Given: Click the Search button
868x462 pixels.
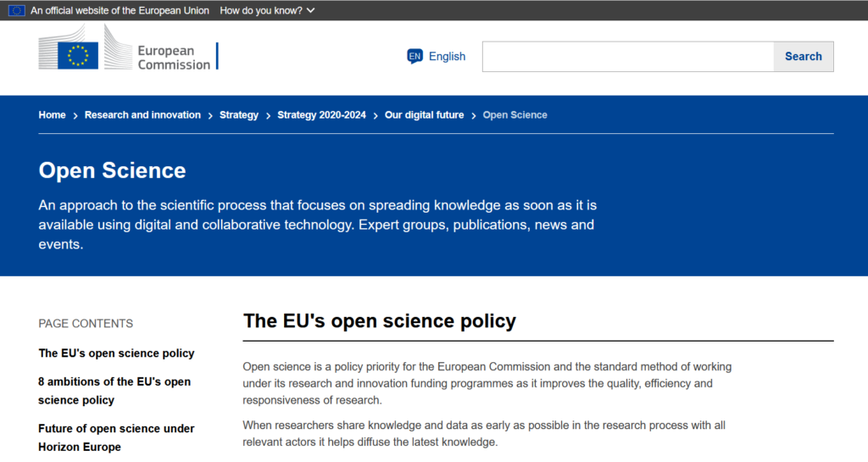Looking at the screenshot, I should [804, 57].
